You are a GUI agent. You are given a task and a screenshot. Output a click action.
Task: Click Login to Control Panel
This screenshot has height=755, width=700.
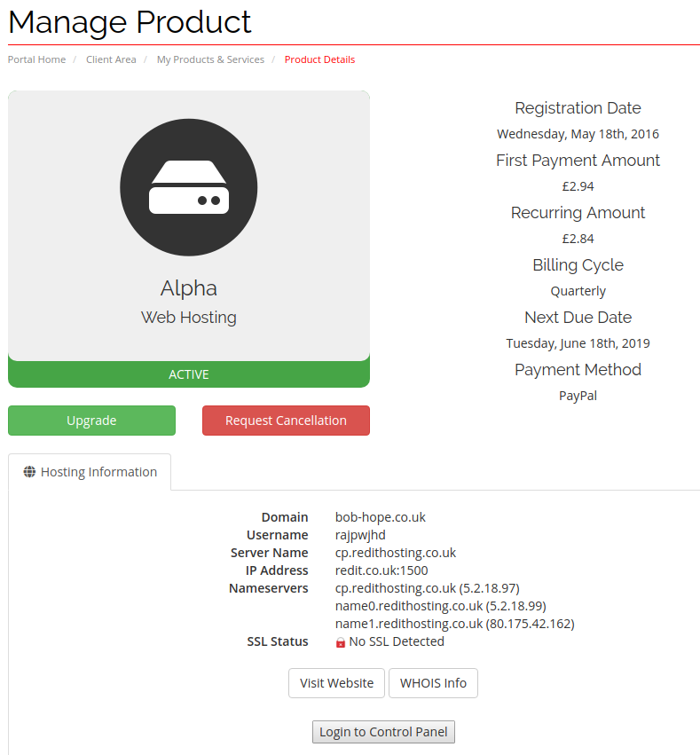coord(383,732)
